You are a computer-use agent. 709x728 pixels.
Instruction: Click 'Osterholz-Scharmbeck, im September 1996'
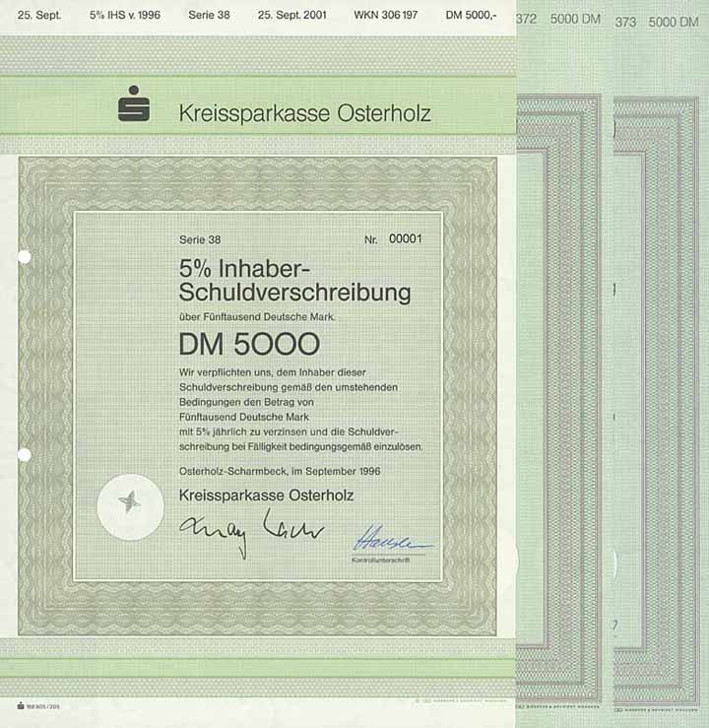[280, 471]
